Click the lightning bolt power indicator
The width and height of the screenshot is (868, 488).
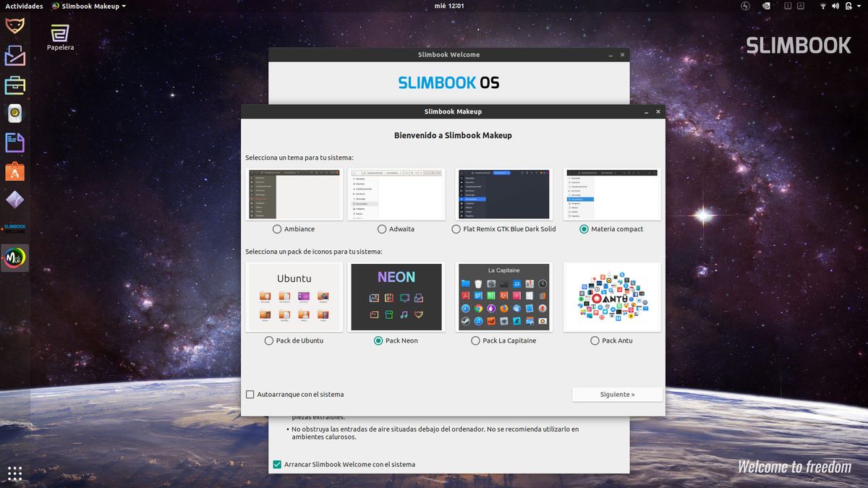pos(745,6)
